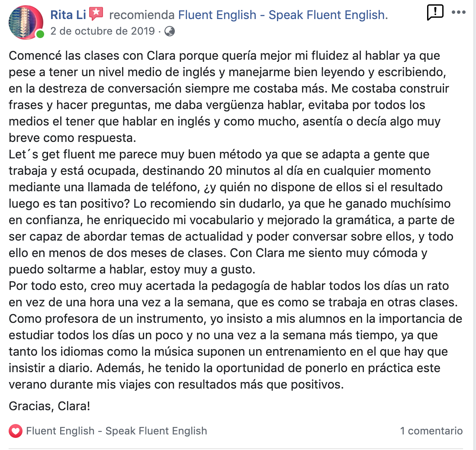The width and height of the screenshot is (476, 450).
Task: Show the 1 comentario comments
Action: [x=431, y=431]
